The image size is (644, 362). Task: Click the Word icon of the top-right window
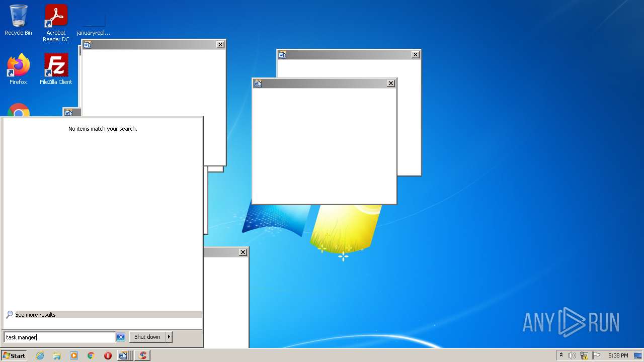(282, 55)
